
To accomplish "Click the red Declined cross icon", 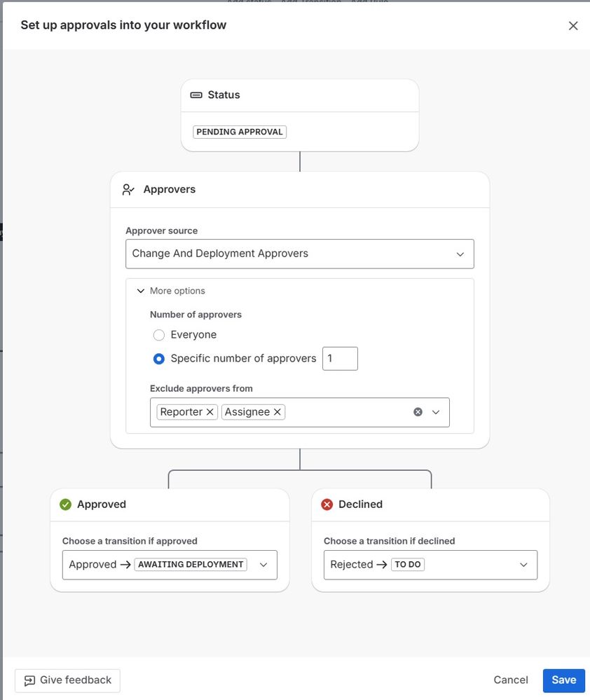I will coord(327,505).
